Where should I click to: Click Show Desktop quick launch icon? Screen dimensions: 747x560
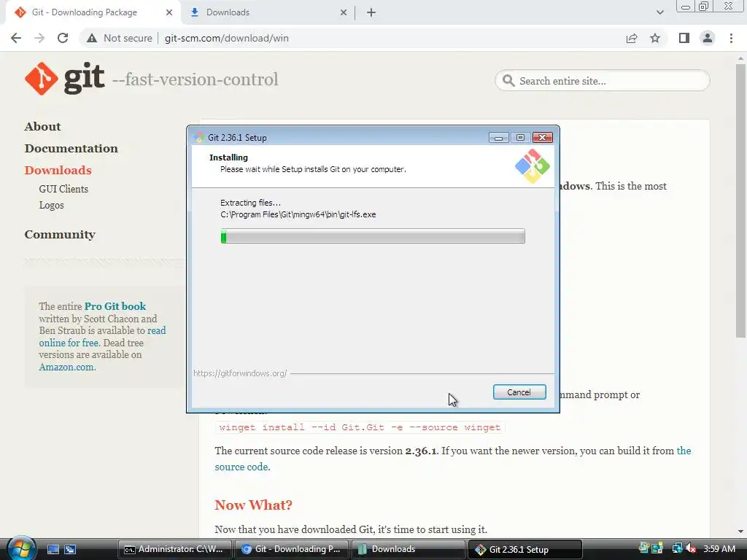point(53,550)
